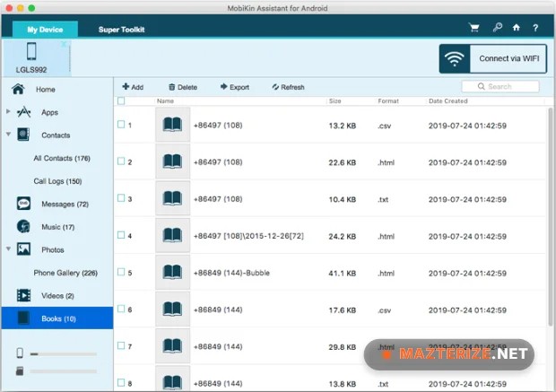Expand the Apps tree arrow

8,111
